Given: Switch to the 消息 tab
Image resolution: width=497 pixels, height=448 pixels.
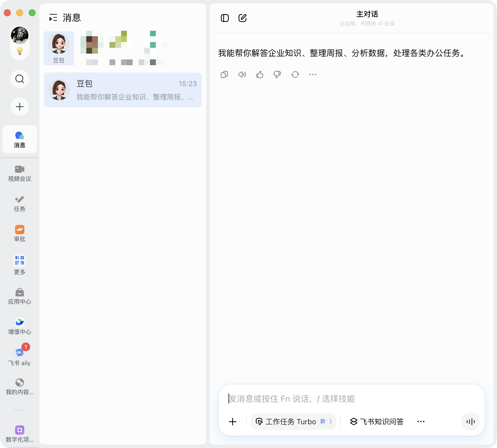Looking at the screenshot, I should (20, 139).
